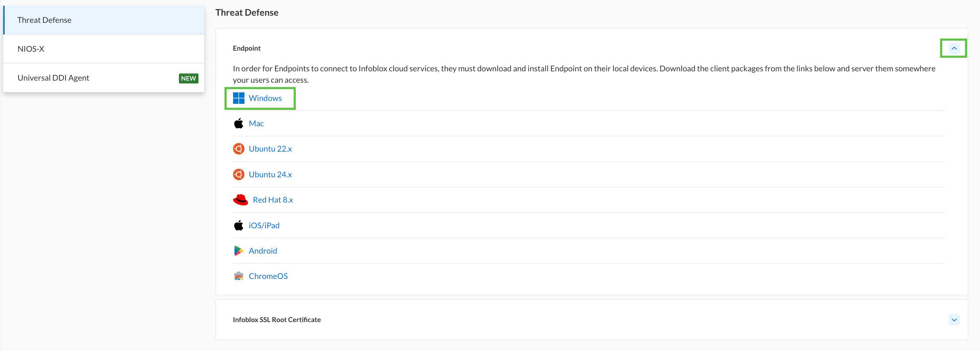The width and height of the screenshot is (980, 351).
Task: Open the NIOS-X sidebar tab
Action: point(103,49)
